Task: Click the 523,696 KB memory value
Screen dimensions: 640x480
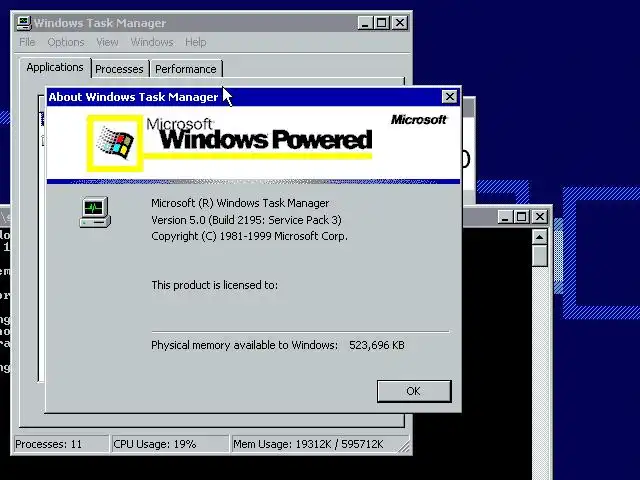Action: pyautogui.click(x=377, y=345)
